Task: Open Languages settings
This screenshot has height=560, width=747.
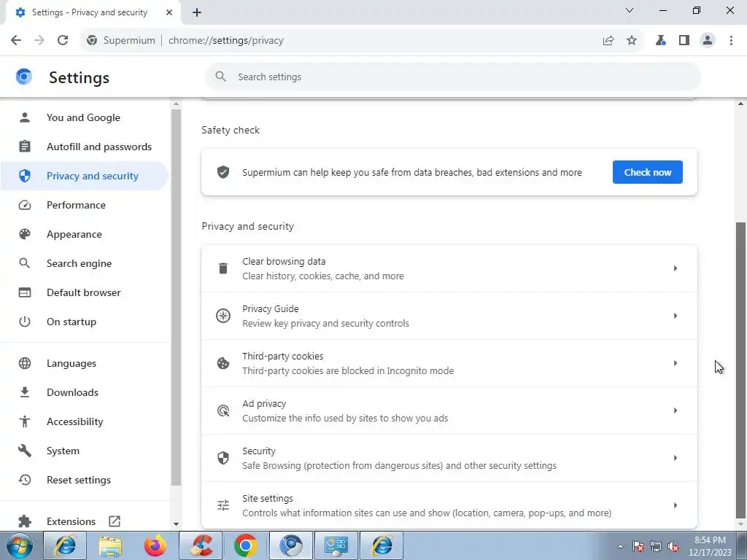Action: click(84, 363)
